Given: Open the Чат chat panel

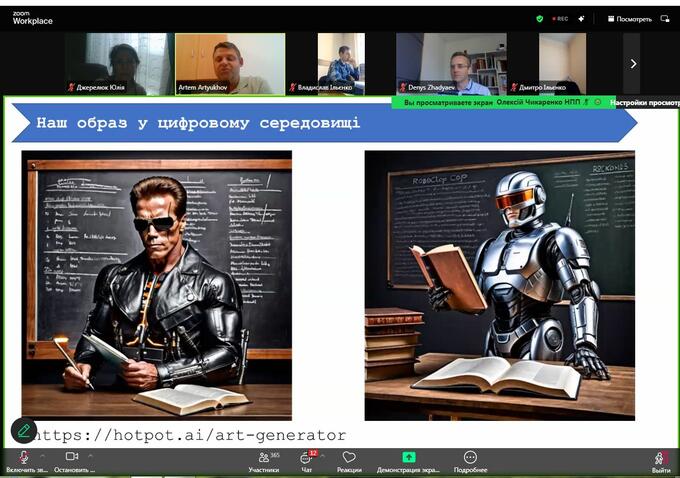Looking at the screenshot, I should tap(307, 461).
